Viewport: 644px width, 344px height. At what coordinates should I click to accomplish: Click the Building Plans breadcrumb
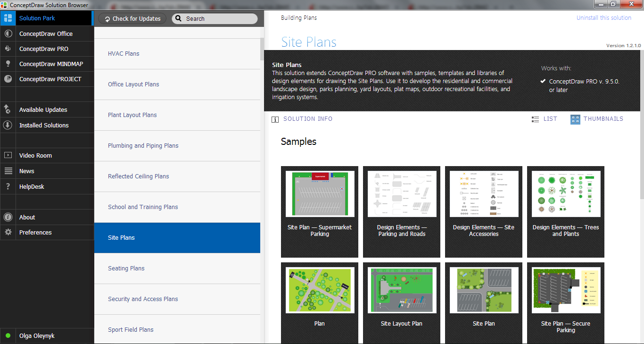(x=299, y=17)
